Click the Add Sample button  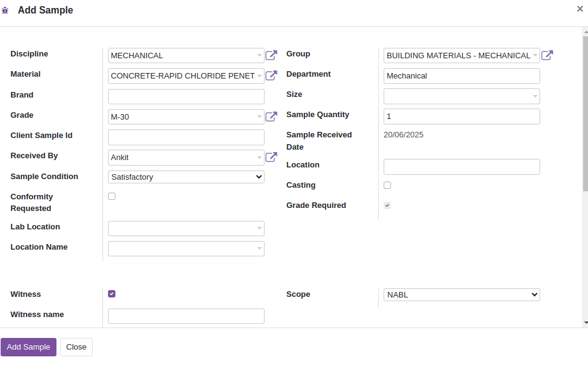click(x=28, y=347)
